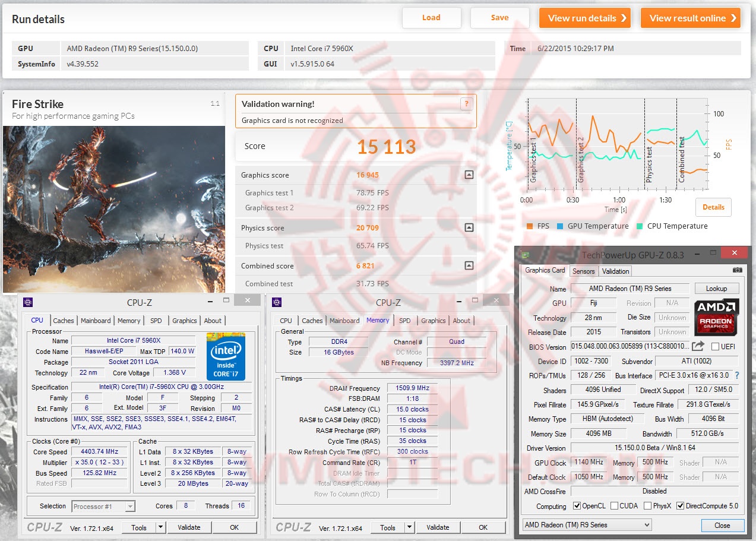Open Tools dropdown arrow in first CPU-Z

160,527
